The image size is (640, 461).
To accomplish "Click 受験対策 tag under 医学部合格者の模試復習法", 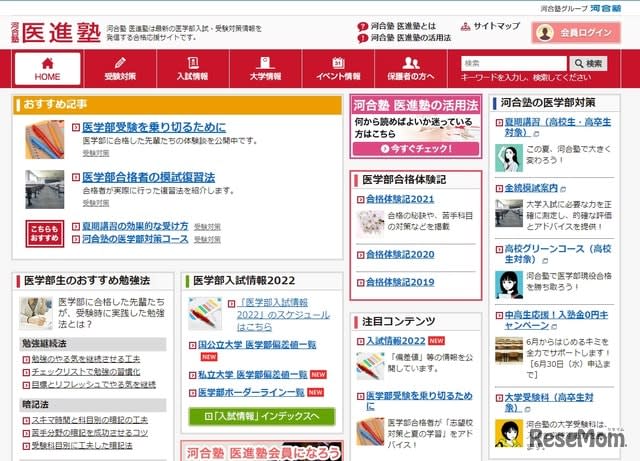I will tap(96, 203).
